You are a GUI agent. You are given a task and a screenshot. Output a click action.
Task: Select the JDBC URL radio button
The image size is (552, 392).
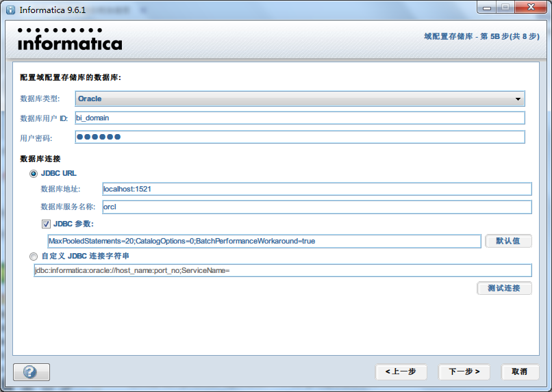point(34,174)
